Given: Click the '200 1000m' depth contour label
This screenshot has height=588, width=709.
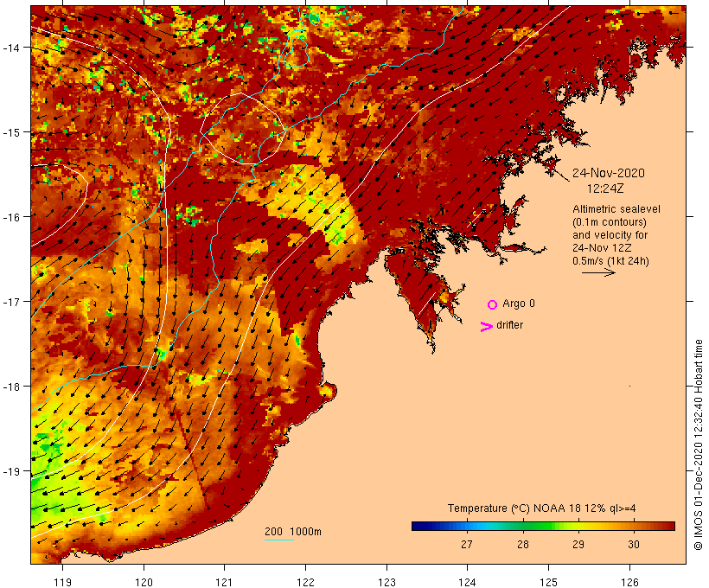Looking at the screenshot, I should (293, 532).
